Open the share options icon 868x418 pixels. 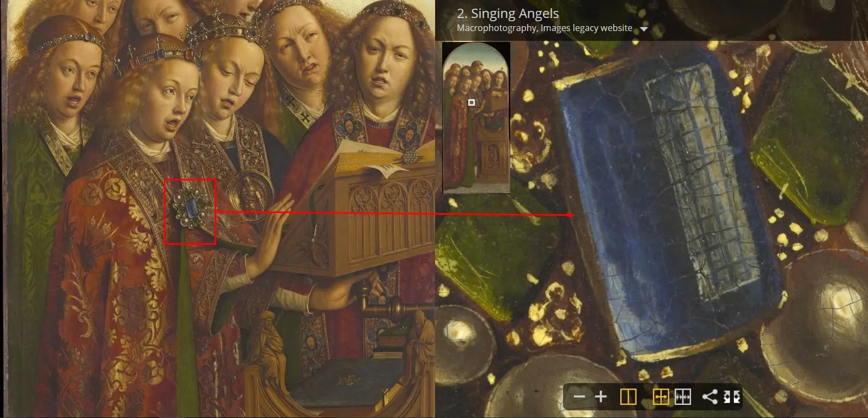pyautogui.click(x=710, y=397)
